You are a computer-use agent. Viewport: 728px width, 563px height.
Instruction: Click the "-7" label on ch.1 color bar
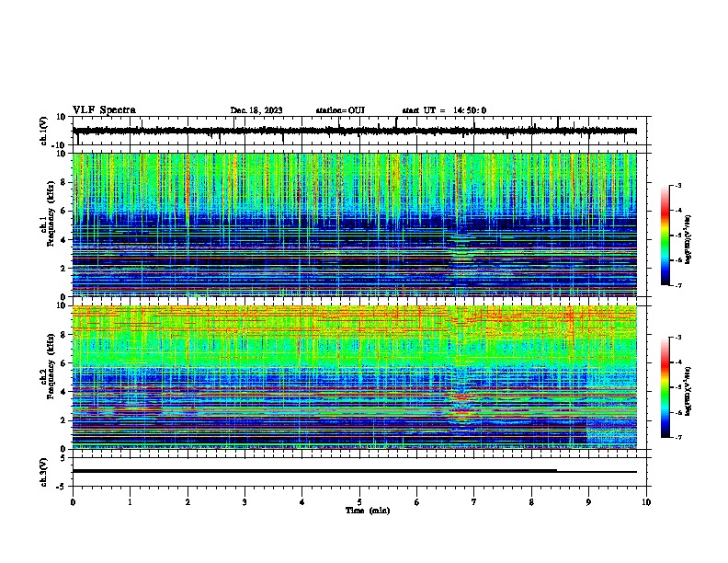[677, 285]
